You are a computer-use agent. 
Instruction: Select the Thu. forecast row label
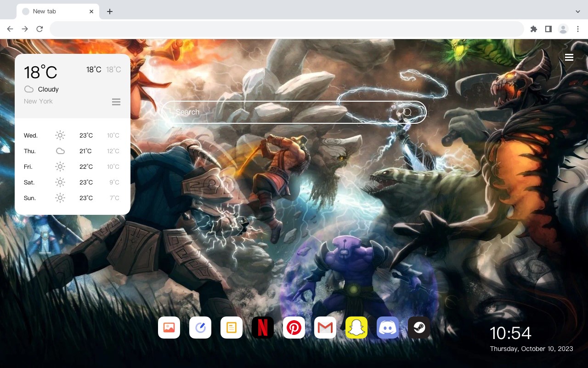tap(30, 151)
